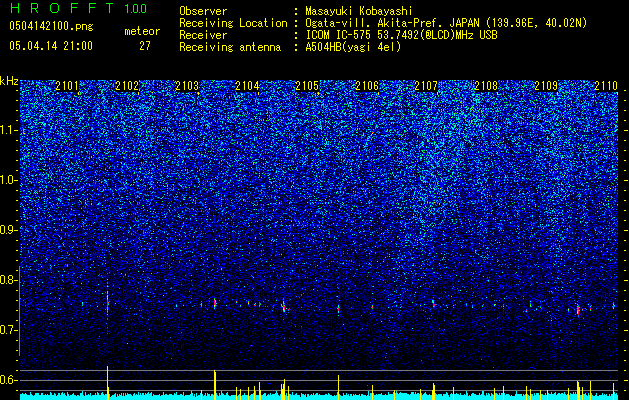Click the 2105 time marker

point(307,85)
